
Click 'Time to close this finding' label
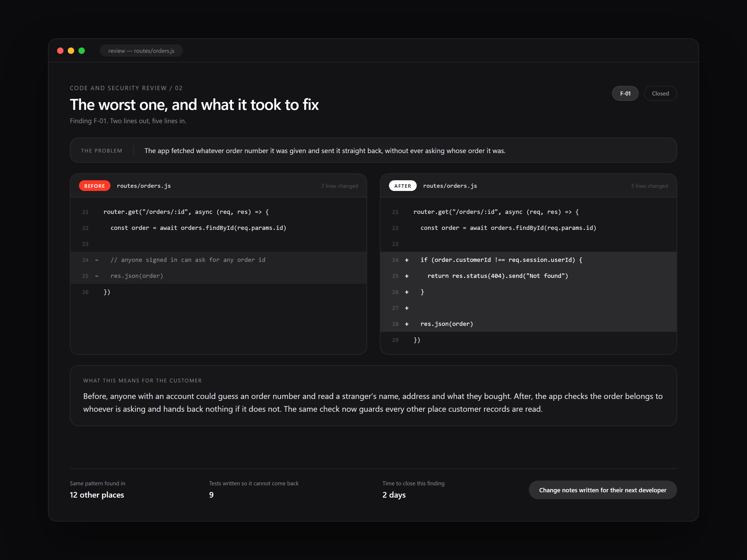tap(413, 483)
